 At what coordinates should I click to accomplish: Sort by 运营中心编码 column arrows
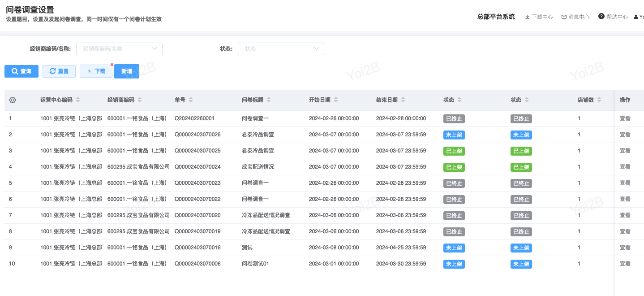tap(78, 100)
